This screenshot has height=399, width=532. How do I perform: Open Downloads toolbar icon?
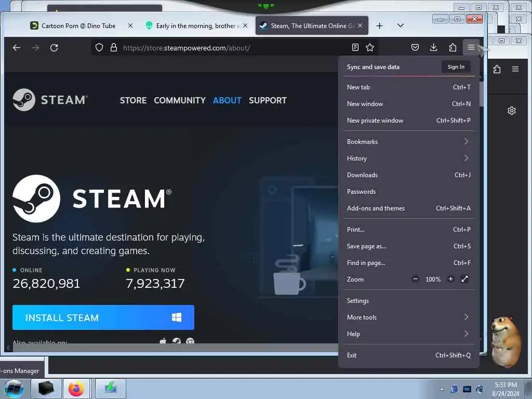click(433, 47)
